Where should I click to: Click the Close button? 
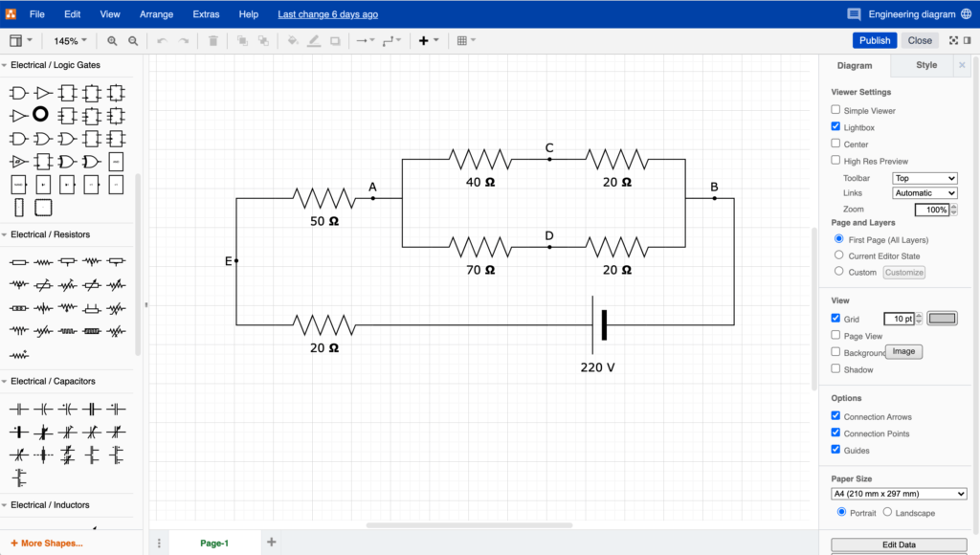pos(920,40)
